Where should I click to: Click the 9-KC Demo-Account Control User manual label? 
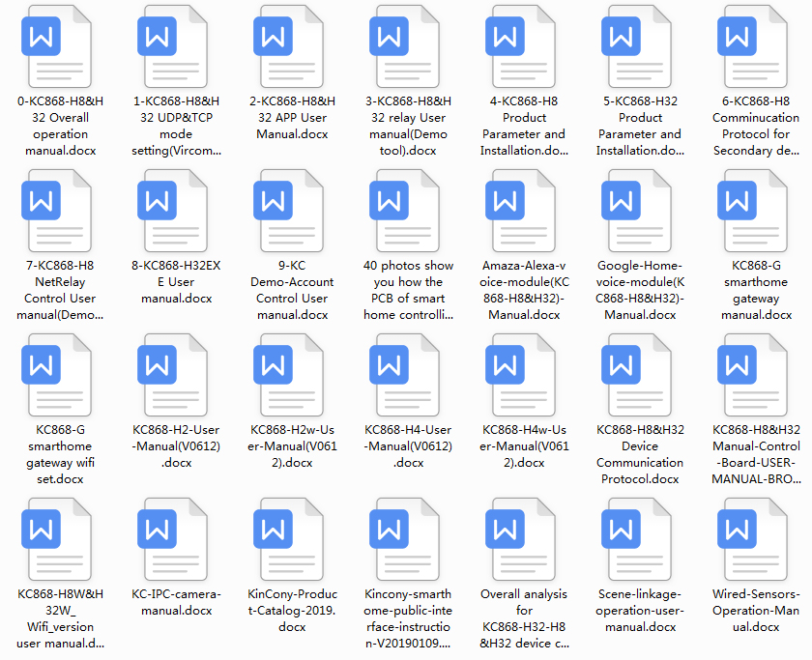(292, 290)
